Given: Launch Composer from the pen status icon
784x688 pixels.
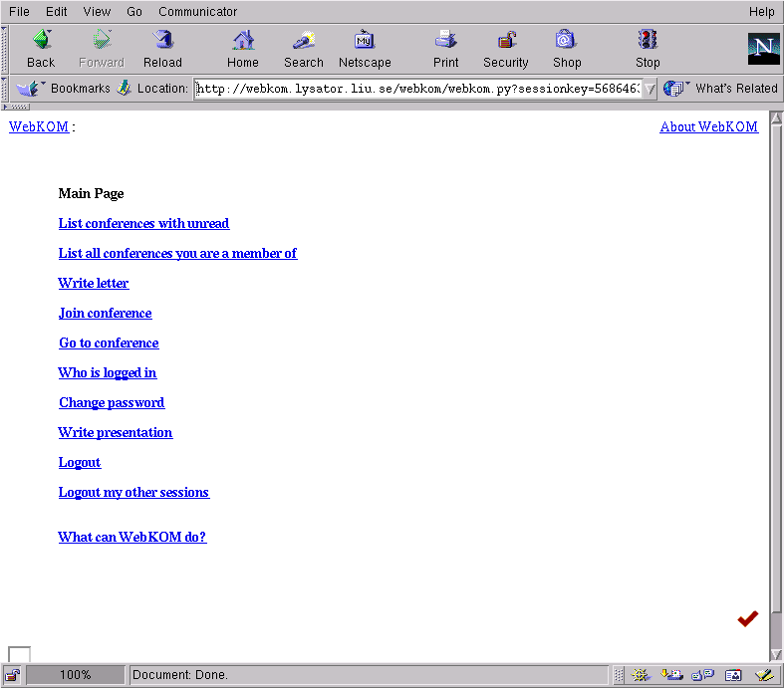Looking at the screenshot, I should coord(763,675).
